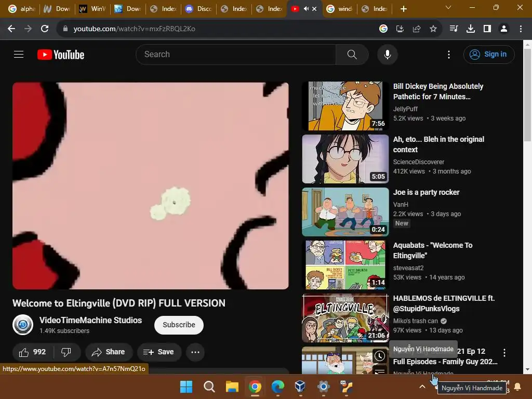Click the Sign in button
532x399 pixels.
488,54
